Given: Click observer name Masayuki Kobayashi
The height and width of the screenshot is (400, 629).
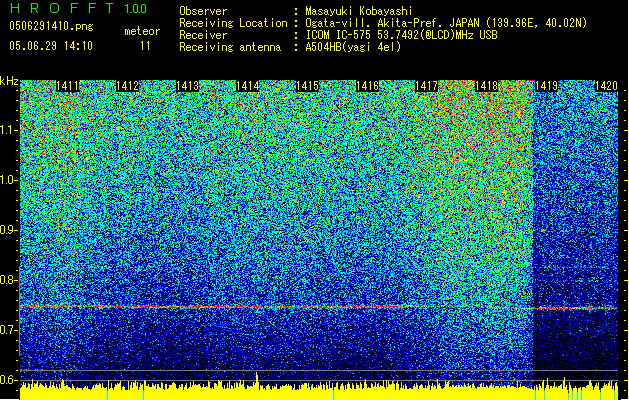Looking at the screenshot, I should [x=359, y=11].
